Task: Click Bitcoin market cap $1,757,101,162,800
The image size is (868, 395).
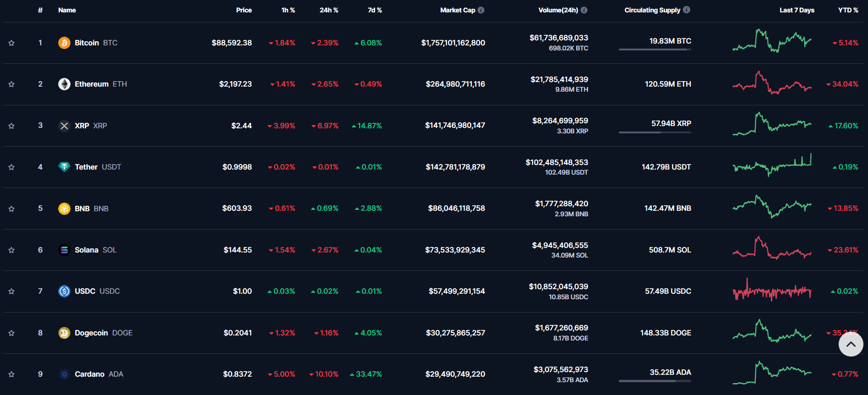Action: pyautogui.click(x=453, y=43)
